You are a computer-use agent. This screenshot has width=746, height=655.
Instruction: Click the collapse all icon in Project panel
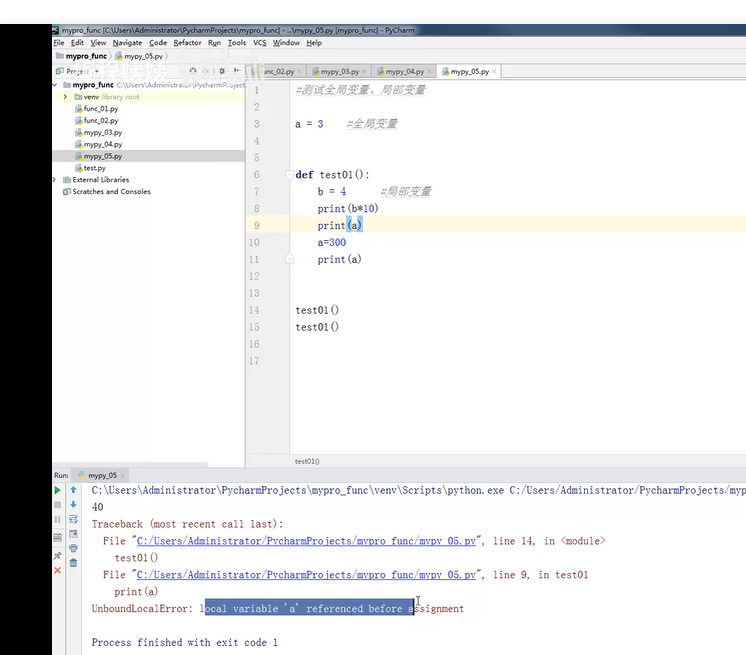click(x=207, y=71)
